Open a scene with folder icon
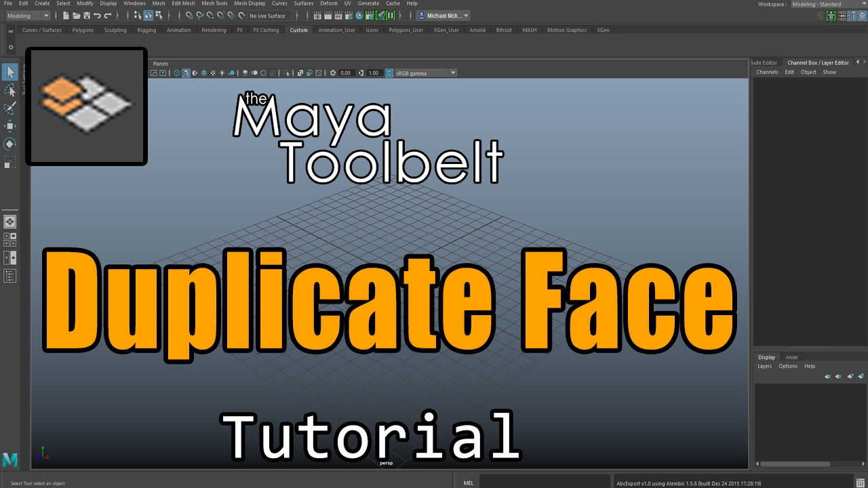 (77, 16)
